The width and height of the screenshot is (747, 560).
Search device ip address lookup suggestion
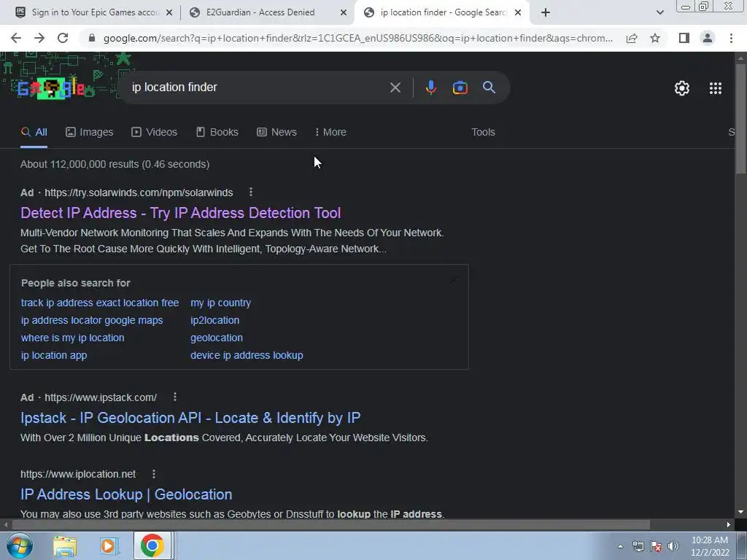pyautogui.click(x=247, y=355)
